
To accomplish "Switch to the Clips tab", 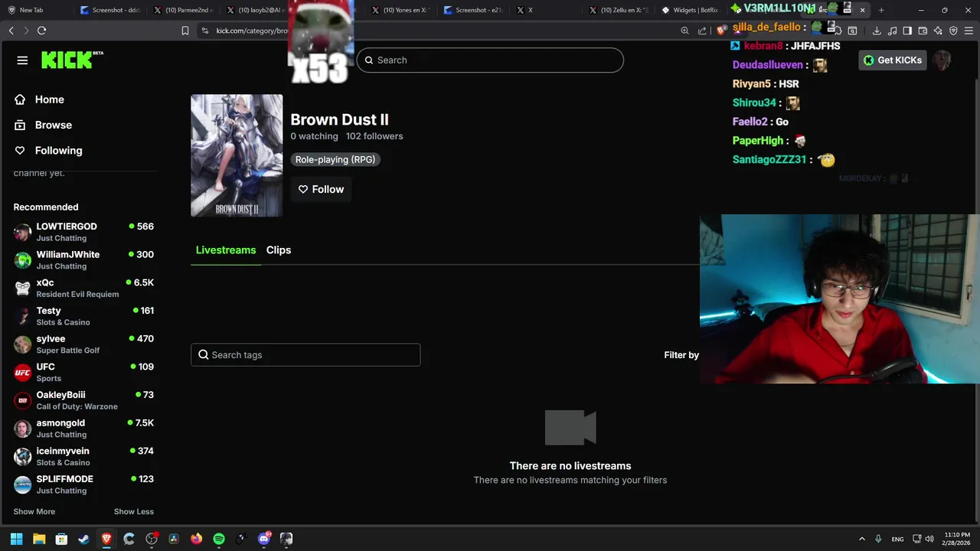I will [x=279, y=250].
